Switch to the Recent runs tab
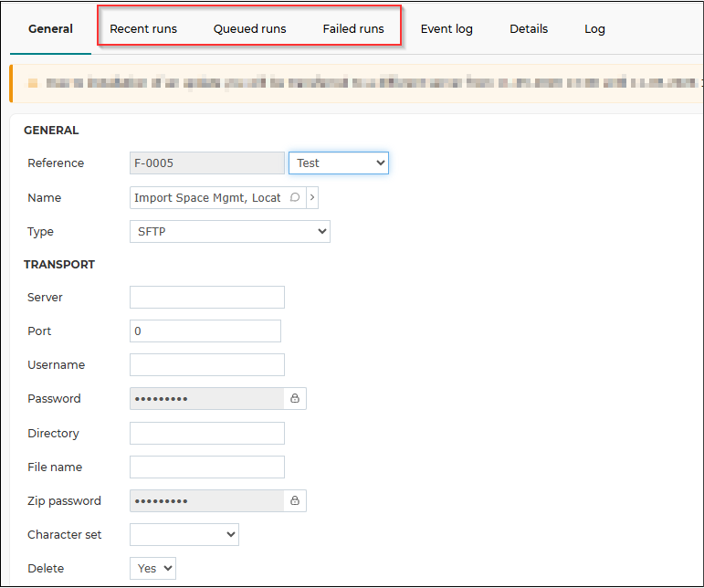 pos(143,29)
